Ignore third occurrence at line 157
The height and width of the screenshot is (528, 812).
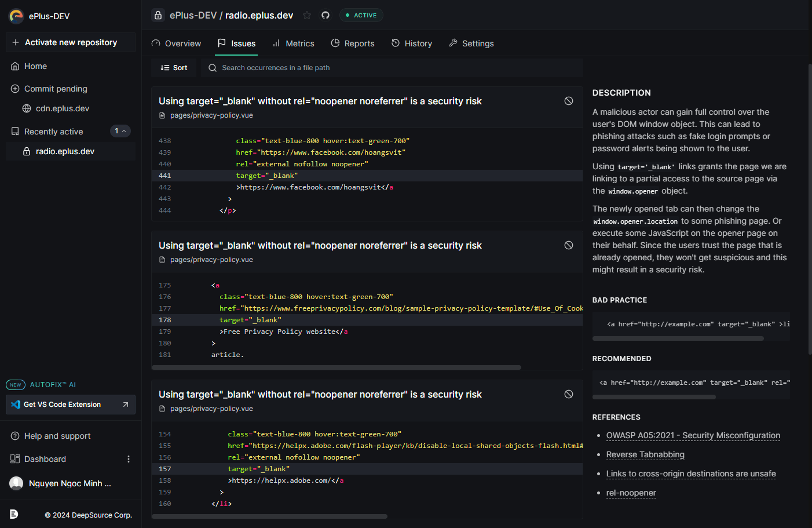tap(569, 394)
